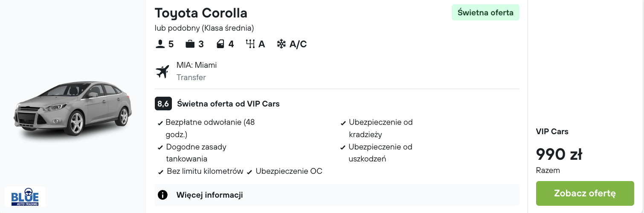Click the info circle icon
644x213 pixels.
[x=162, y=195]
